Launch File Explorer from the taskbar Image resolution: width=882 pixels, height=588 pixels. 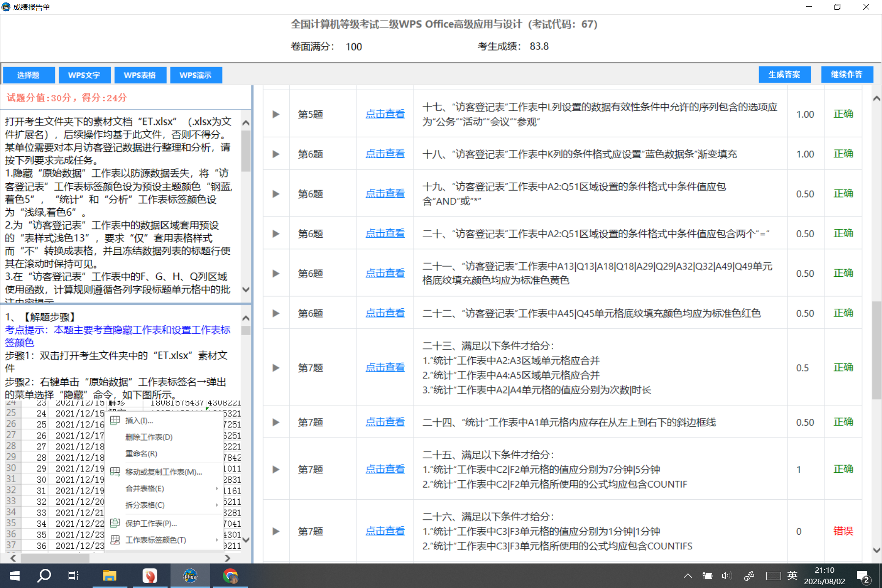pyautogui.click(x=109, y=576)
